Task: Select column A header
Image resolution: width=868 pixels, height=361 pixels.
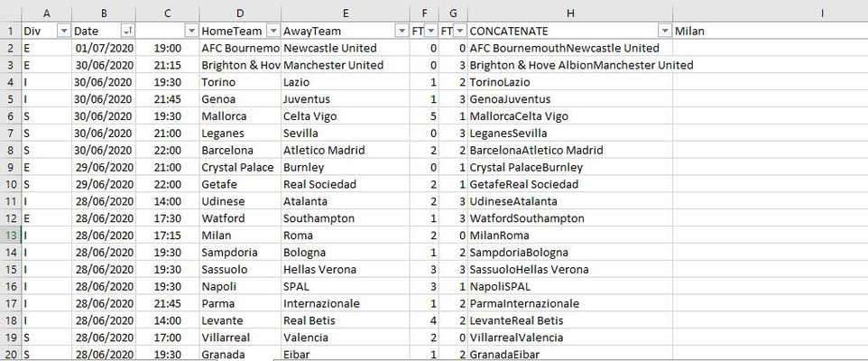Action: coord(46,13)
